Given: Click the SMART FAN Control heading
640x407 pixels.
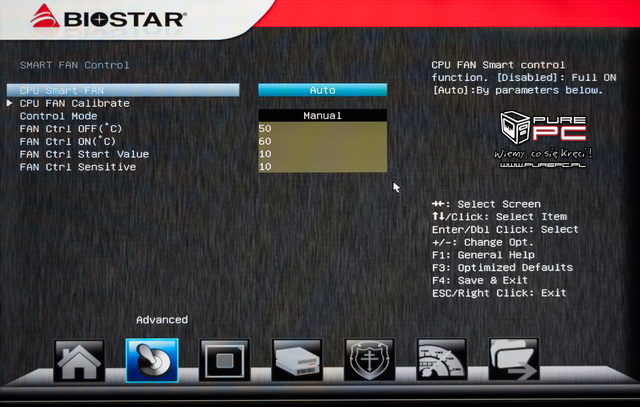Looking at the screenshot, I should (x=74, y=65).
